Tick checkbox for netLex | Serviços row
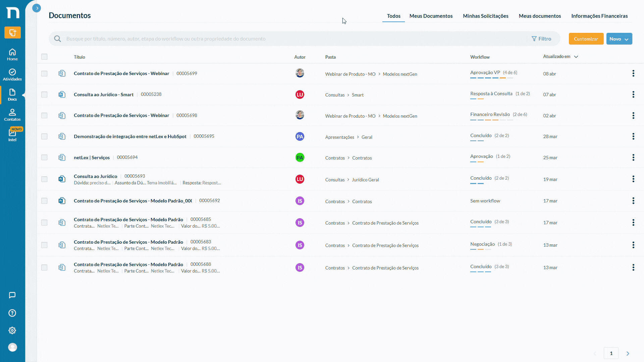Viewport: 644px width, 362px height. [44, 158]
